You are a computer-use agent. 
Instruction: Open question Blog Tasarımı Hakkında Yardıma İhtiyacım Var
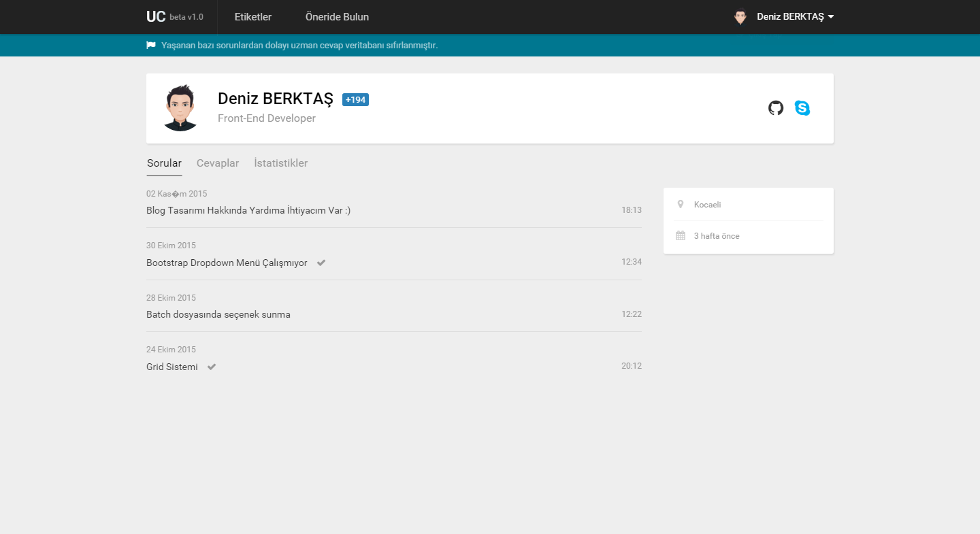point(248,210)
